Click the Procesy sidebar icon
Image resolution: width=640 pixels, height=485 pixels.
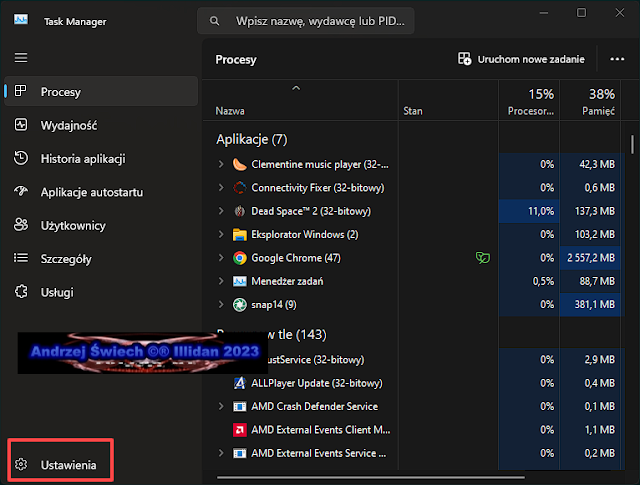20,91
